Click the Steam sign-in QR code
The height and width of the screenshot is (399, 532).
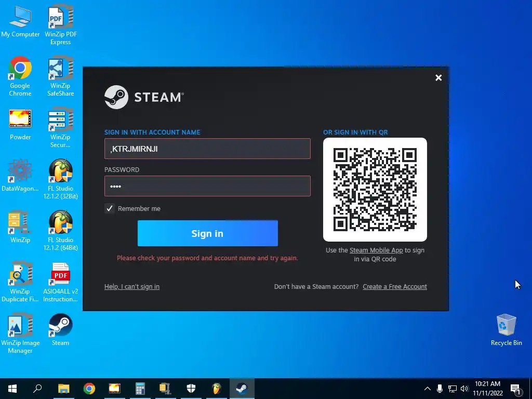point(375,190)
